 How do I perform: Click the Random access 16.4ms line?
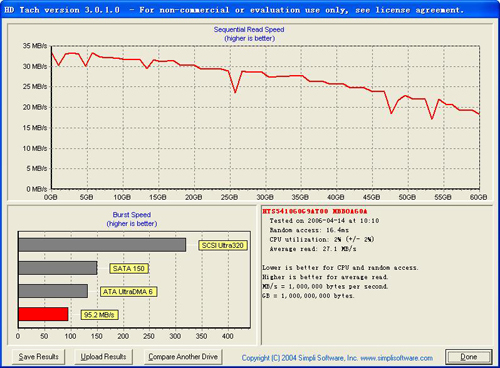click(309, 230)
